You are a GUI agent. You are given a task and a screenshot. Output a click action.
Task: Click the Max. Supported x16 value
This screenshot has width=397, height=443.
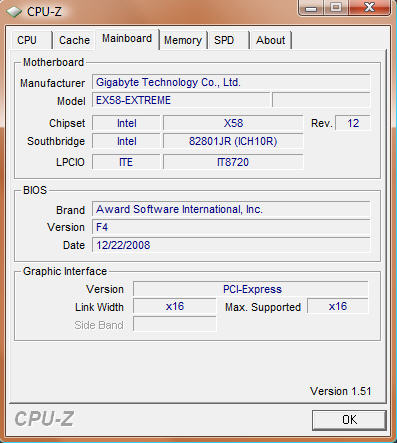(338, 306)
